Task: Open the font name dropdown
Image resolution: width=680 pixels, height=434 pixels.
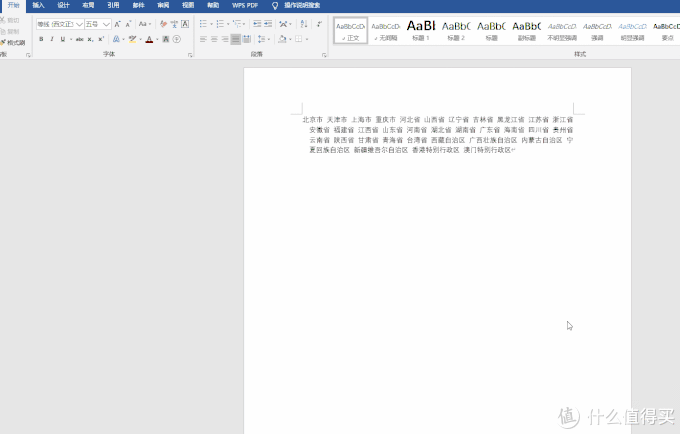Action: 79,24
